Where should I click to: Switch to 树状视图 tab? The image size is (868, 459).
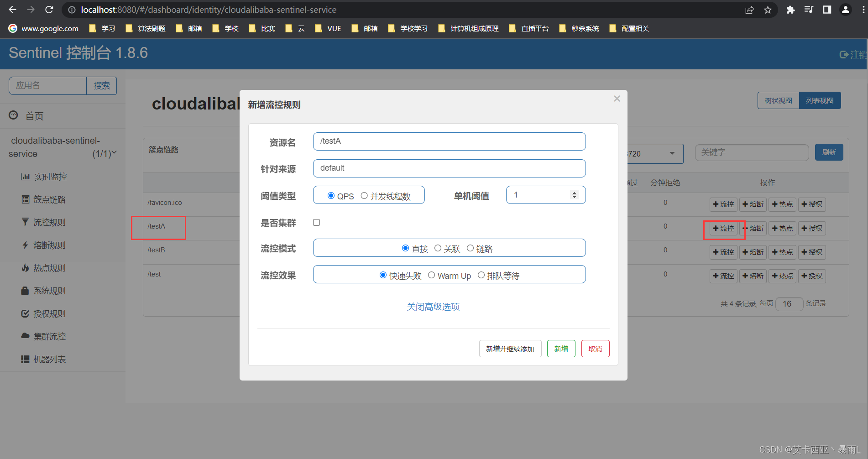[779, 100]
